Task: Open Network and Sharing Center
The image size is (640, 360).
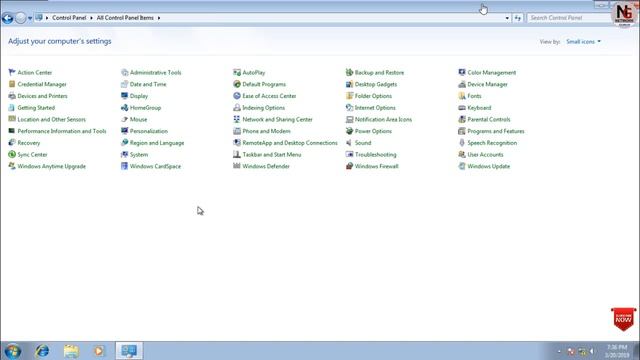Action: [277, 119]
